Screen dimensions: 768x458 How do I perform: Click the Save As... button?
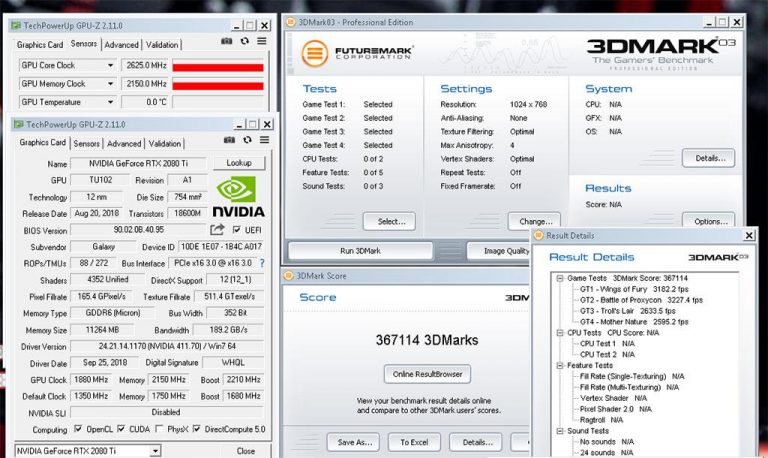pyautogui.click(x=353, y=442)
